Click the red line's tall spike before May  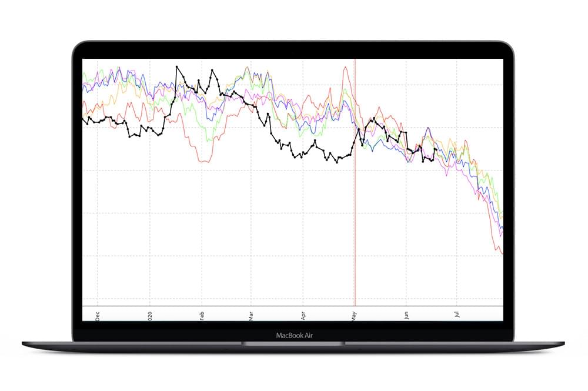(x=344, y=67)
